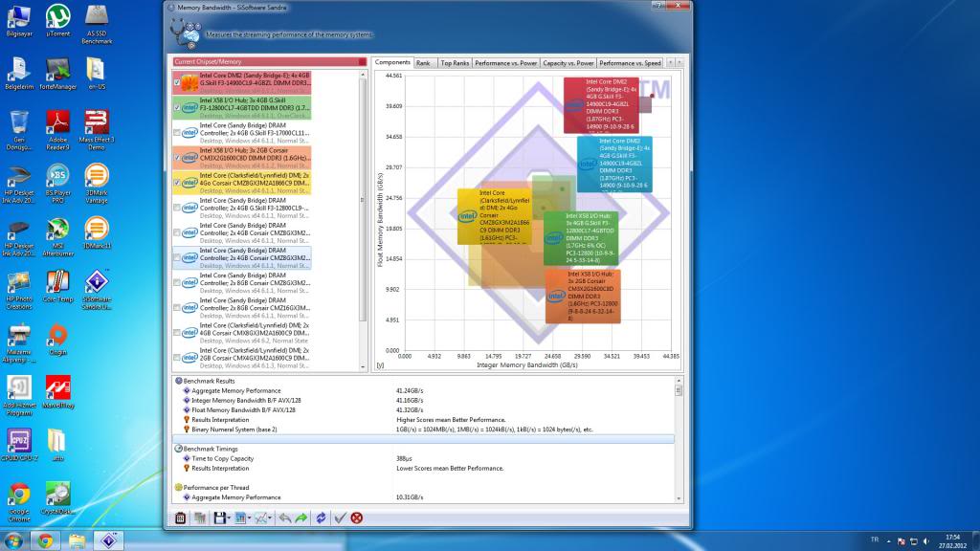Click the [y] axis toggle on chart
Viewport: 980px width, 551px height.
380,365
